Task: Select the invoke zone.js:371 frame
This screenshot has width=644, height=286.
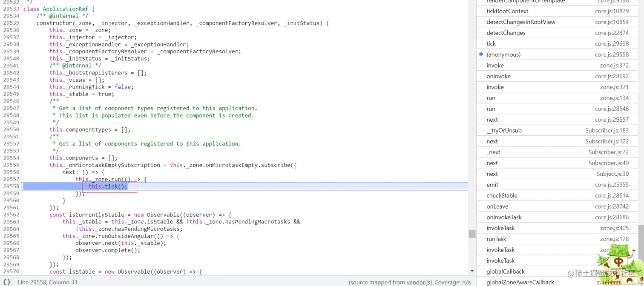Action: (x=558, y=87)
